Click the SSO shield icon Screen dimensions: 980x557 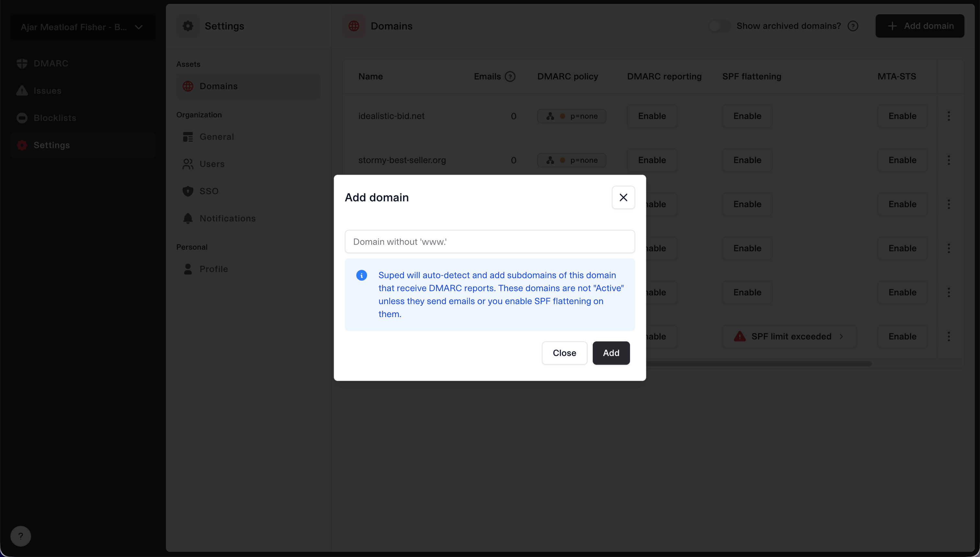click(x=188, y=191)
